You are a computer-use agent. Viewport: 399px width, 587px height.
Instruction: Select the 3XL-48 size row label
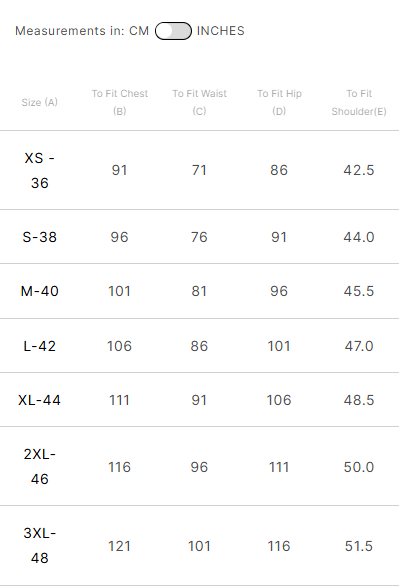click(x=40, y=545)
